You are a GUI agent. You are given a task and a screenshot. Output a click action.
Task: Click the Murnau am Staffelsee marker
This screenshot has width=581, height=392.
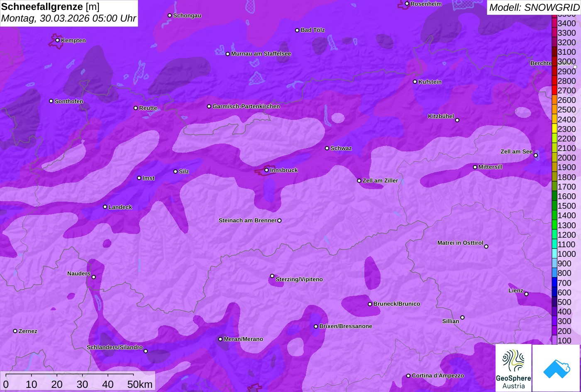click(x=227, y=54)
